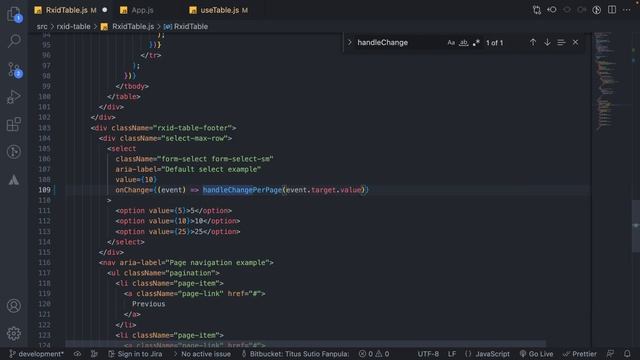Switch to the App.js tab
The height and width of the screenshot is (360, 640).
point(142,10)
